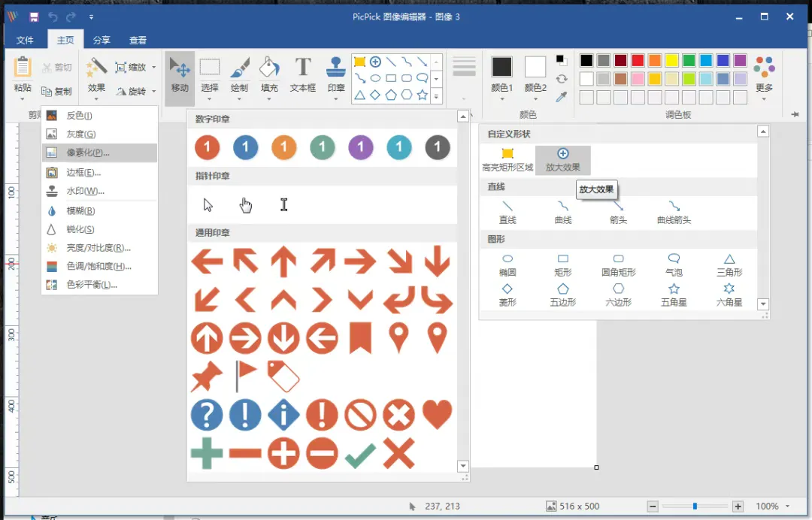Open the Effects (效果) dropdown
812x520 pixels.
pos(97,76)
